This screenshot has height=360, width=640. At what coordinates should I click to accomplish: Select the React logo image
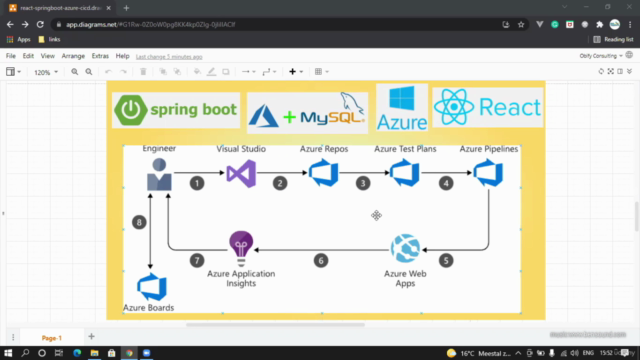[488, 107]
